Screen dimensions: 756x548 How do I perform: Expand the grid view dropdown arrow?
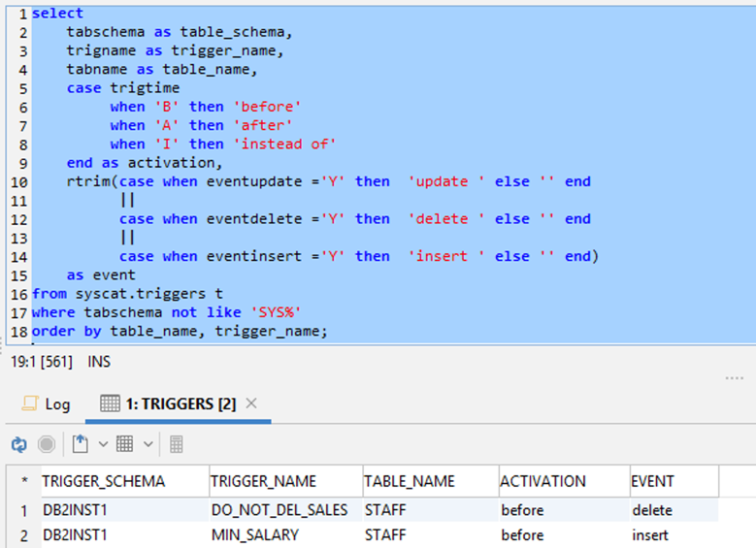(148, 444)
